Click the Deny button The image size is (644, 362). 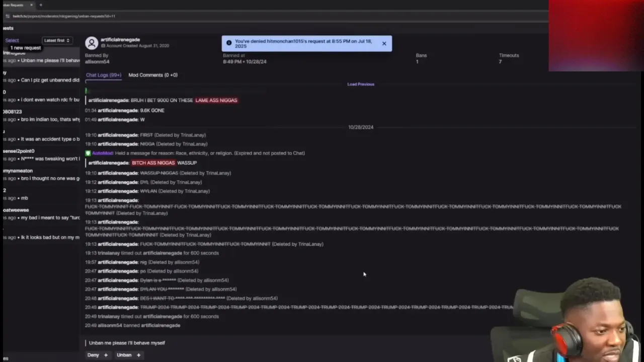93,355
